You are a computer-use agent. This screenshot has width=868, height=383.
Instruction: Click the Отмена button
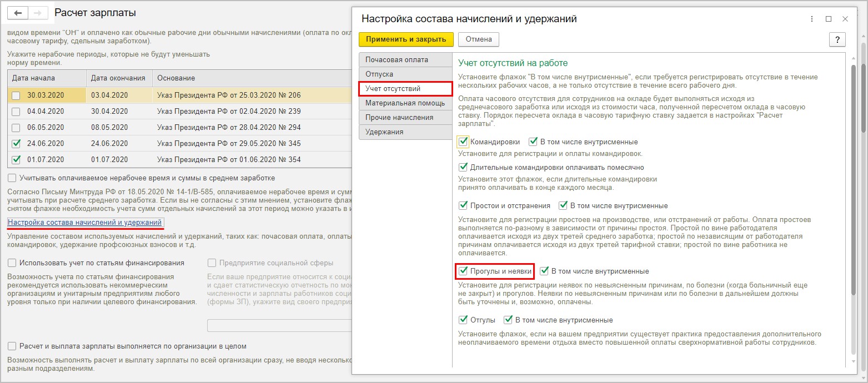479,39
